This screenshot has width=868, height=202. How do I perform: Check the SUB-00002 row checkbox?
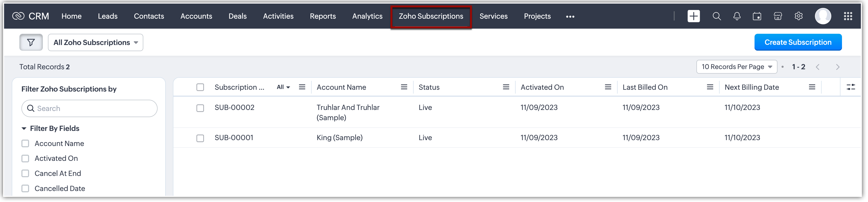[x=200, y=108]
